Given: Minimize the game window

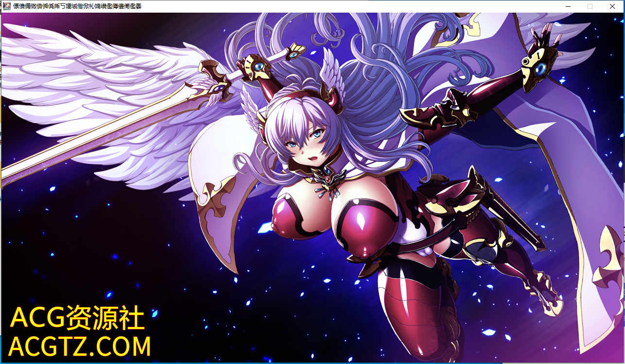Looking at the screenshot, I should pos(568,6).
